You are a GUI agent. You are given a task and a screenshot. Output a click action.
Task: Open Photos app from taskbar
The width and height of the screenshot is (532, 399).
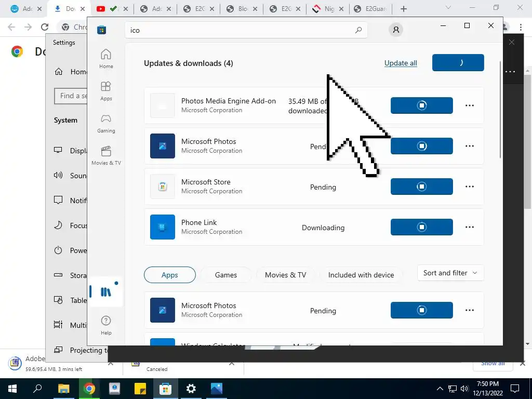tap(217, 389)
